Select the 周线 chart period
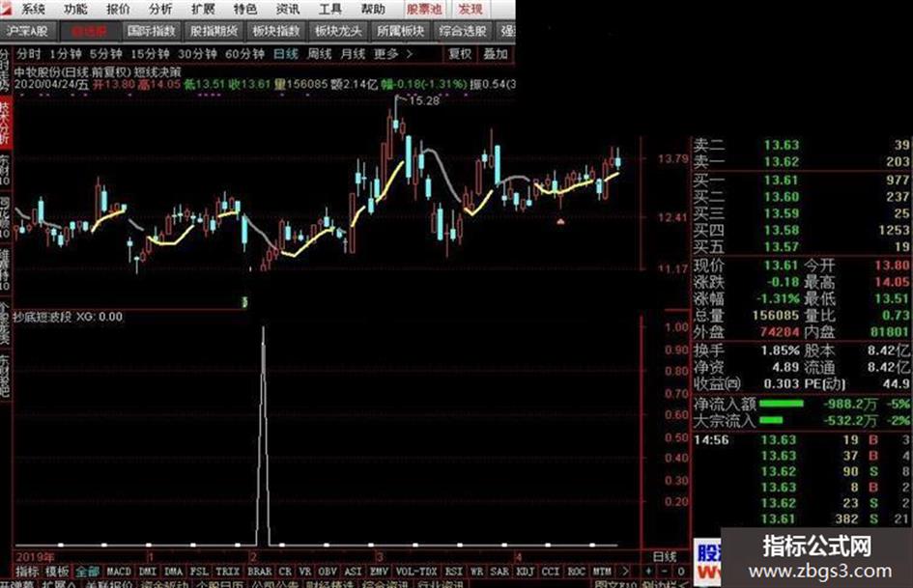The height and width of the screenshot is (588, 913). (x=320, y=54)
